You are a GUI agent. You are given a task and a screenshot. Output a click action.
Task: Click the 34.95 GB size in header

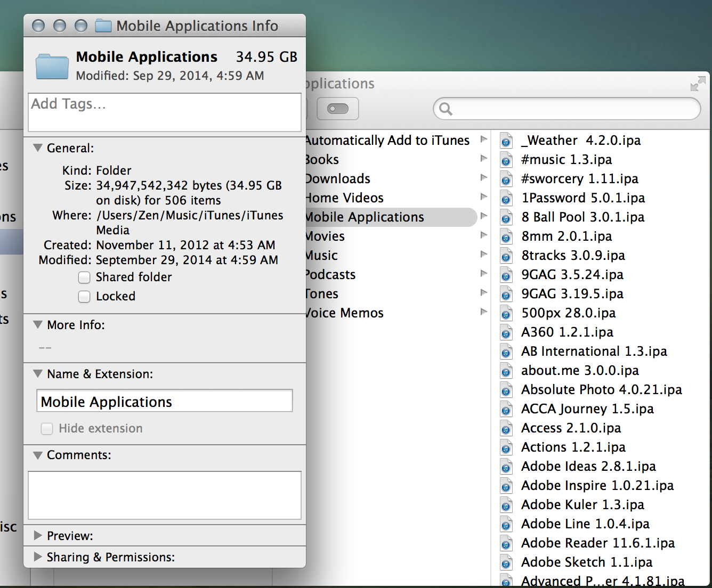pyautogui.click(x=266, y=57)
